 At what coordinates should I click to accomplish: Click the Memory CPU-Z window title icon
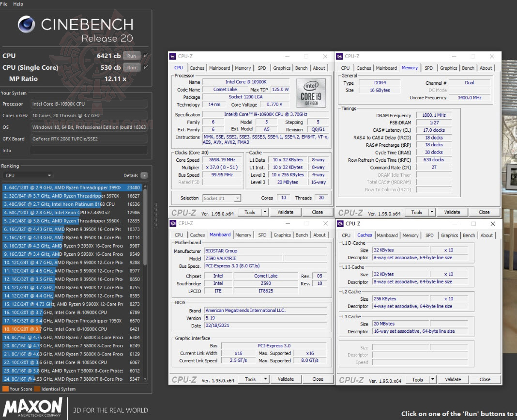click(x=339, y=56)
